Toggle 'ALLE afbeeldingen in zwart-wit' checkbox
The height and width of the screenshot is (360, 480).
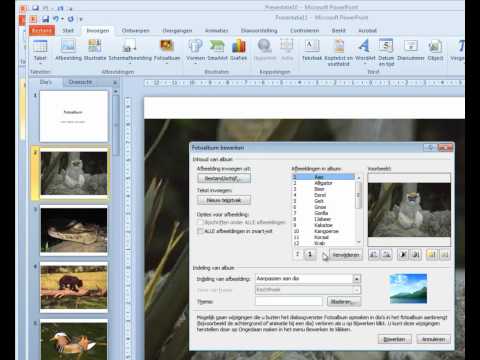[x=200, y=231]
